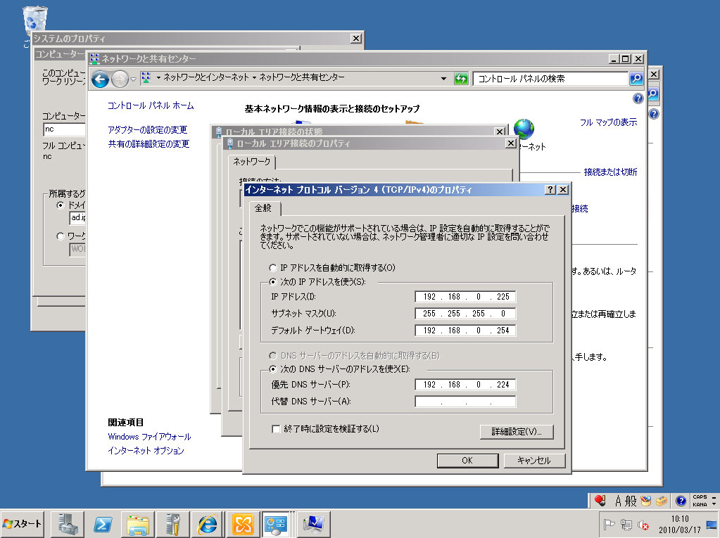Go back in Network and Sharing Center
The image size is (720, 538).
pos(100,79)
